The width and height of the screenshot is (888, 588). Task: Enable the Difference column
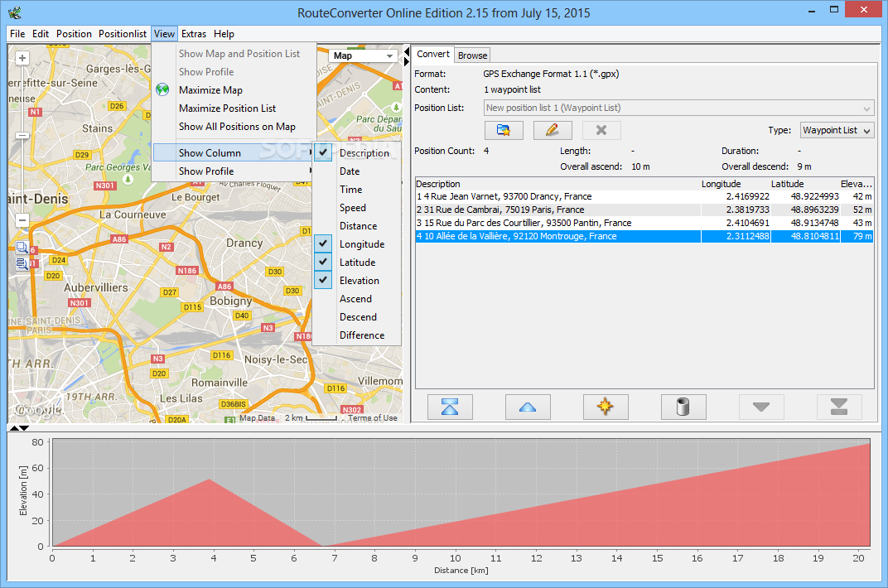pyautogui.click(x=357, y=335)
